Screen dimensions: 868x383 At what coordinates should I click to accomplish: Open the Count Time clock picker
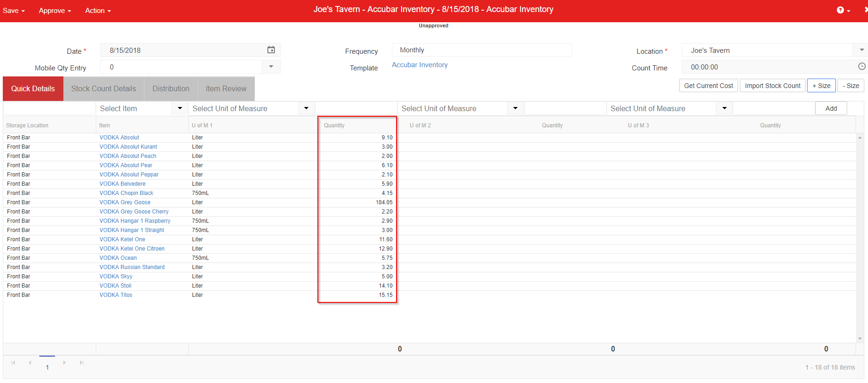tap(862, 67)
